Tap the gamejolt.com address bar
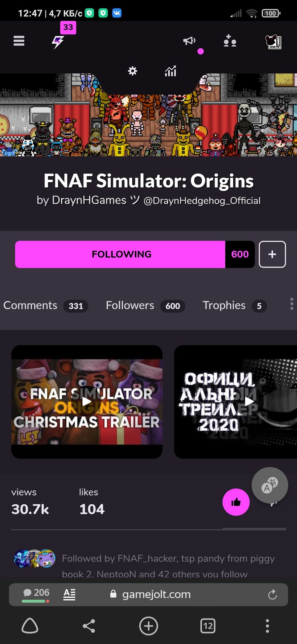This screenshot has height=644, width=297. (x=156, y=594)
